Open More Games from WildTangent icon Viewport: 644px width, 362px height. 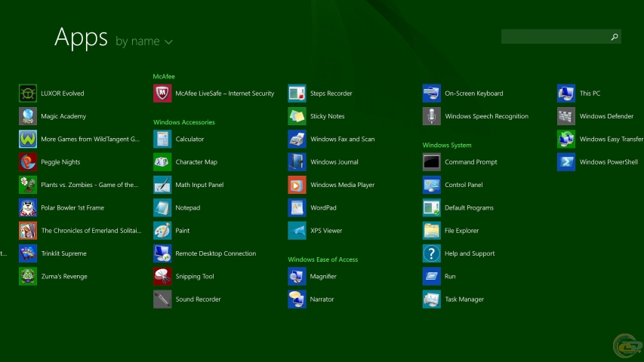pyautogui.click(x=27, y=139)
